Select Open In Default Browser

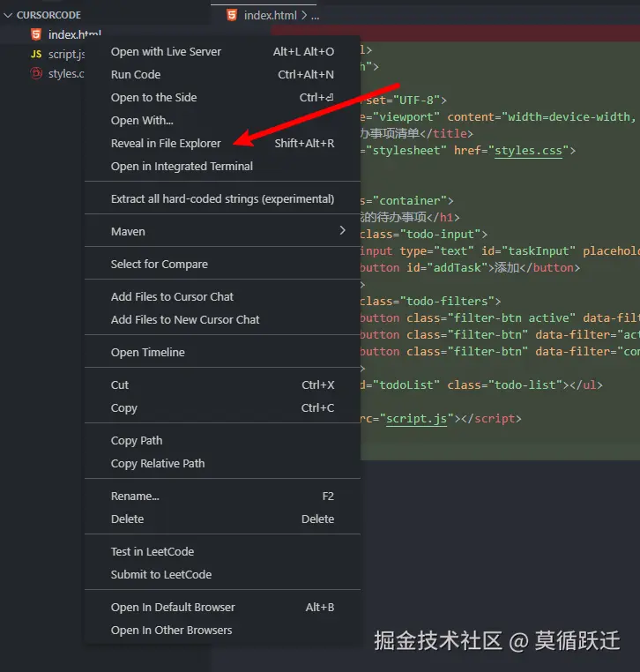(222, 608)
